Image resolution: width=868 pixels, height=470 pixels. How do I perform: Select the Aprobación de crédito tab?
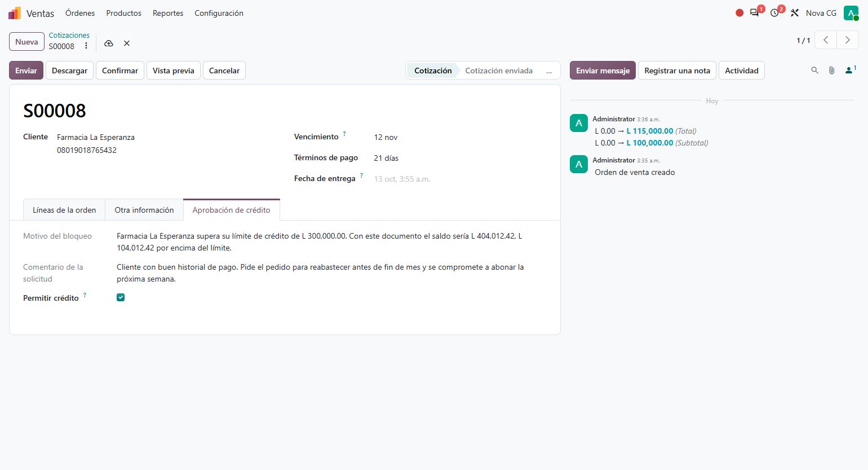(232, 210)
